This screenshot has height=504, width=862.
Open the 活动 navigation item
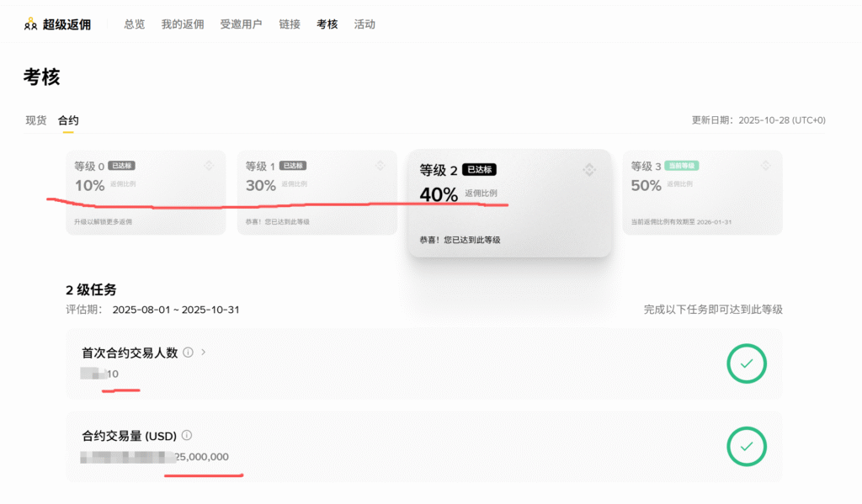click(x=364, y=24)
